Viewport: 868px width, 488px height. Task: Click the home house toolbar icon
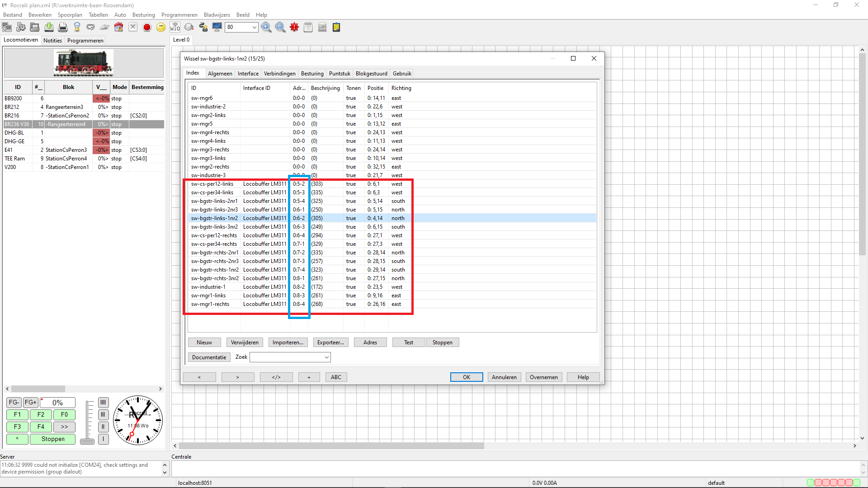[118, 28]
